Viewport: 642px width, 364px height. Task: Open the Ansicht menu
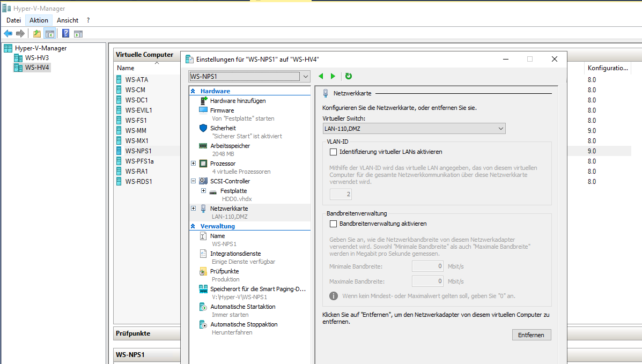pyautogui.click(x=68, y=20)
